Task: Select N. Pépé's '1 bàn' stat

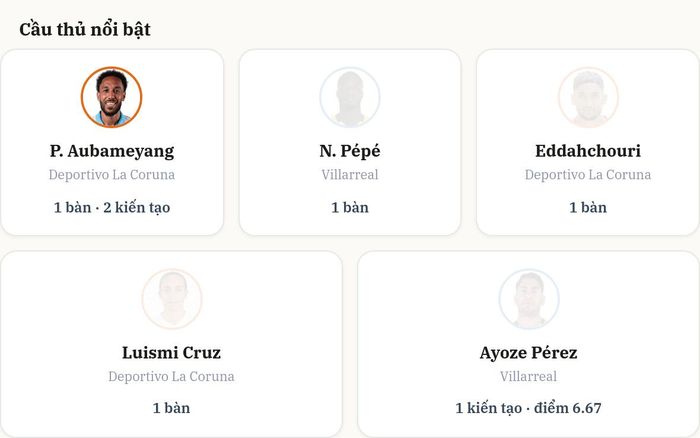Action: (x=350, y=208)
